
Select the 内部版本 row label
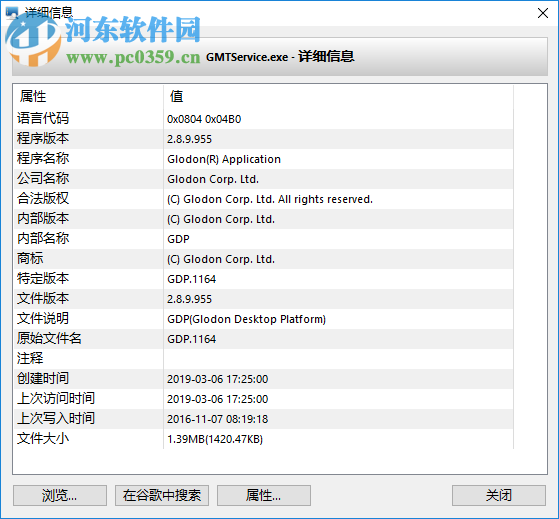(43, 218)
